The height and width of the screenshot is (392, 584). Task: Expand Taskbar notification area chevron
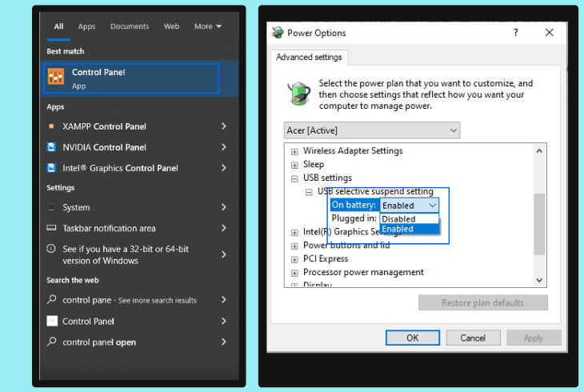point(223,228)
